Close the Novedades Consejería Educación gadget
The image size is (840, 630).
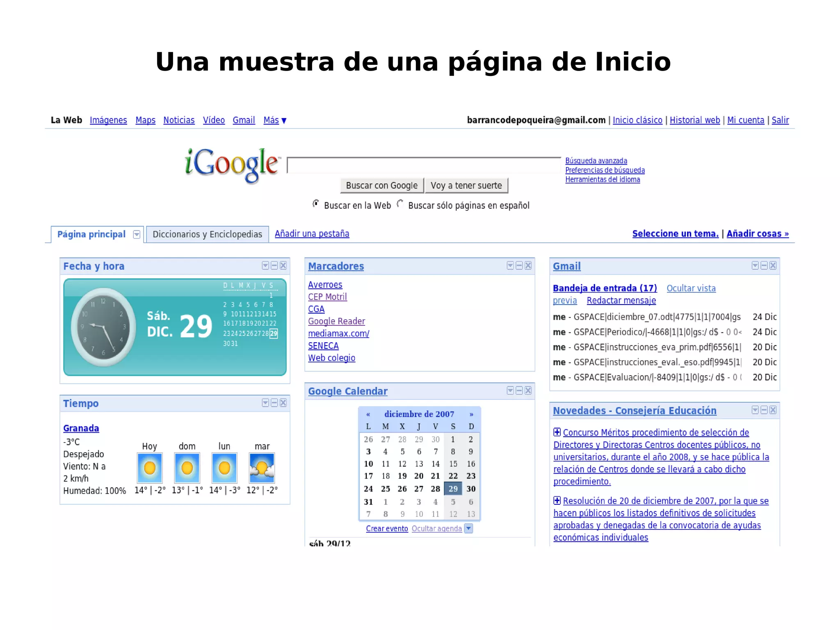pos(773,410)
